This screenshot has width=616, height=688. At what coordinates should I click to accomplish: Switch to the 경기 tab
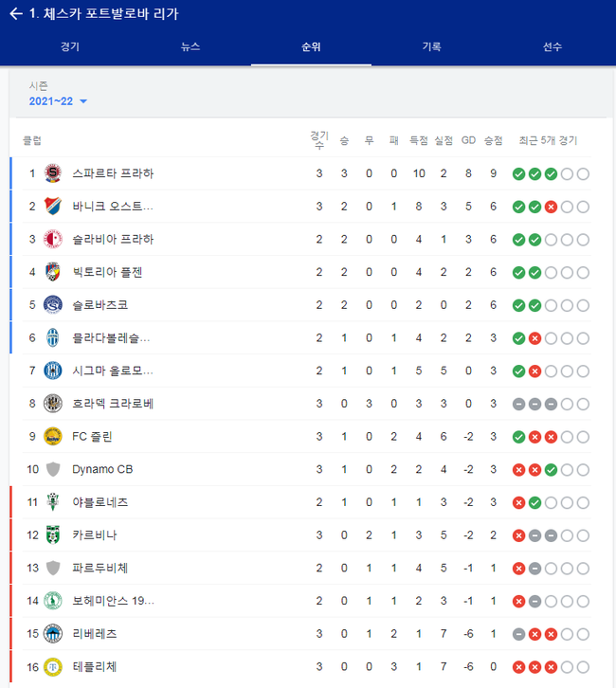pos(70,46)
